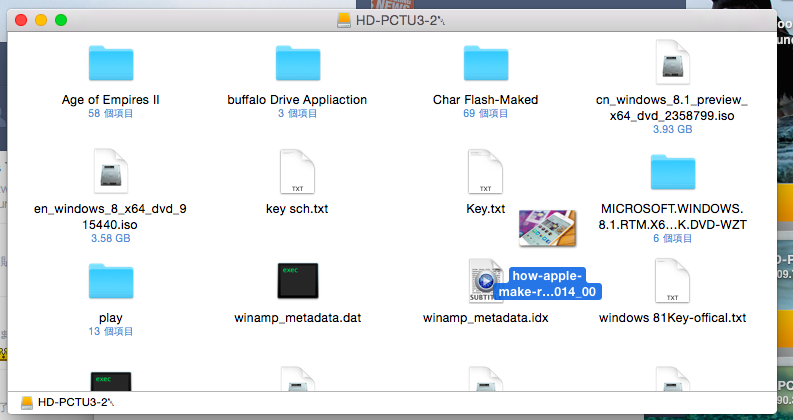Click the 58 個項目 item count text

[x=111, y=113]
